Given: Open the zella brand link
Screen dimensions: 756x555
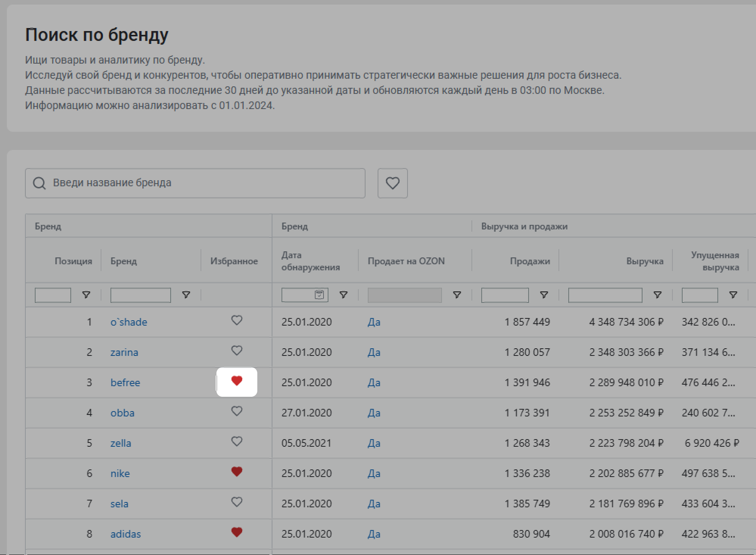Looking at the screenshot, I should [x=121, y=443].
